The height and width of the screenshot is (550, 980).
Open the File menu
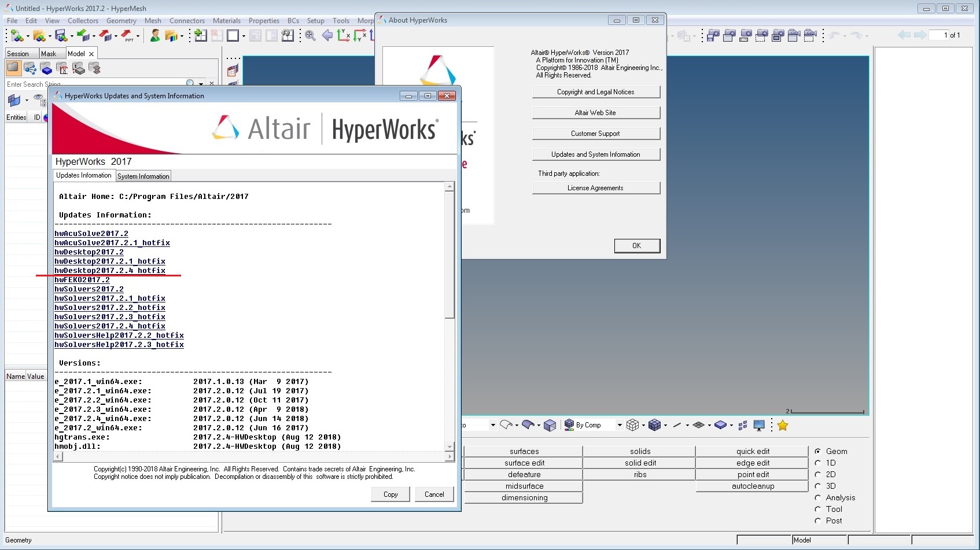coord(12,20)
